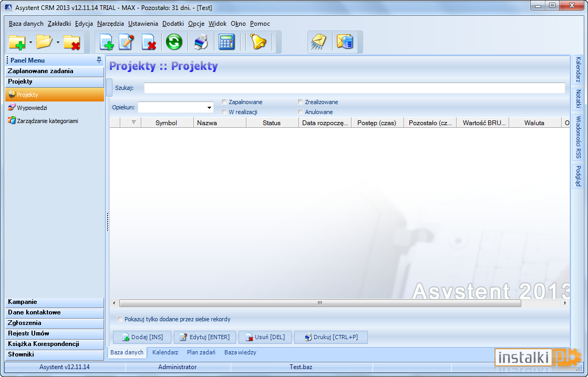Screen dimensions: 588x377
Task: Expand Zaplanowane zadania panel section
Action: pyautogui.click(x=55, y=72)
